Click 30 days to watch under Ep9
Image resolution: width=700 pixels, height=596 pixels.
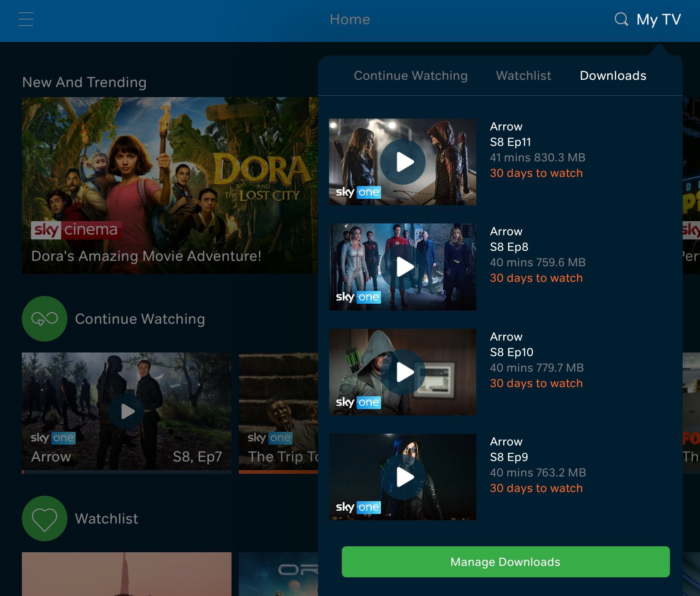[536, 488]
